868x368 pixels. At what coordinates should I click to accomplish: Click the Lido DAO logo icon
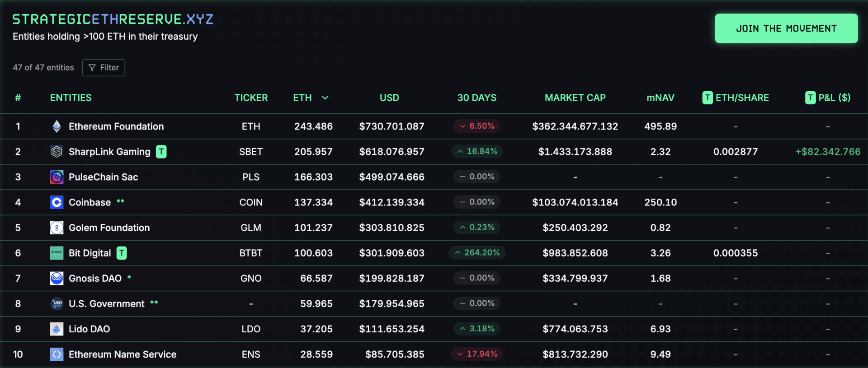click(57, 329)
